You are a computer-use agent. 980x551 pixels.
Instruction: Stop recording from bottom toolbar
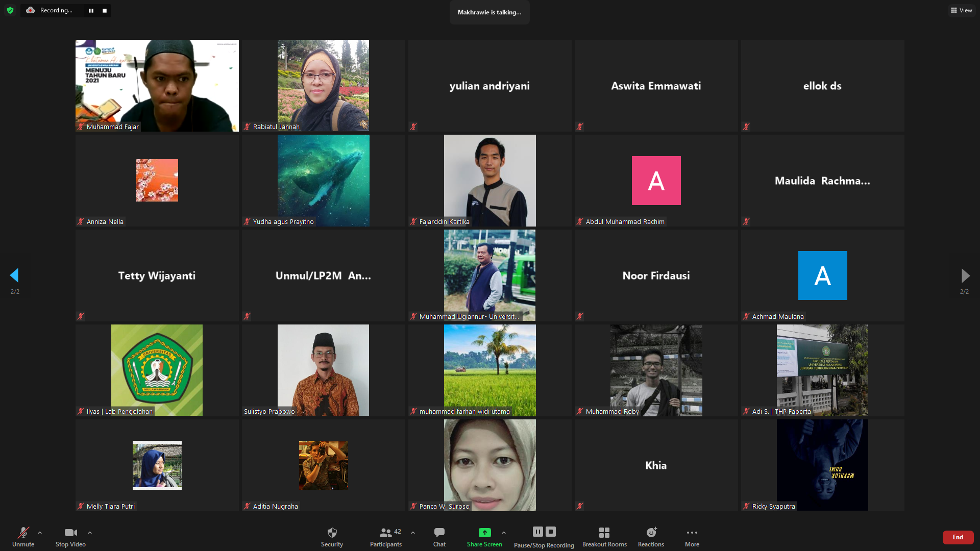pyautogui.click(x=551, y=532)
